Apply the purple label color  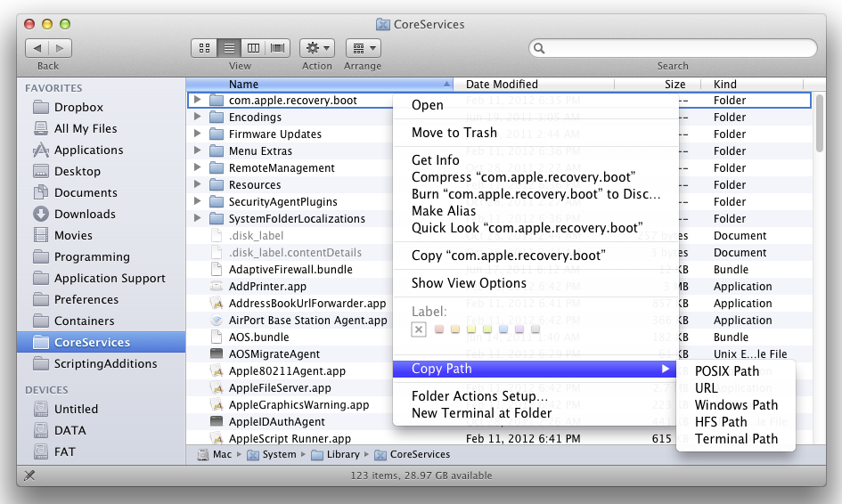click(519, 329)
